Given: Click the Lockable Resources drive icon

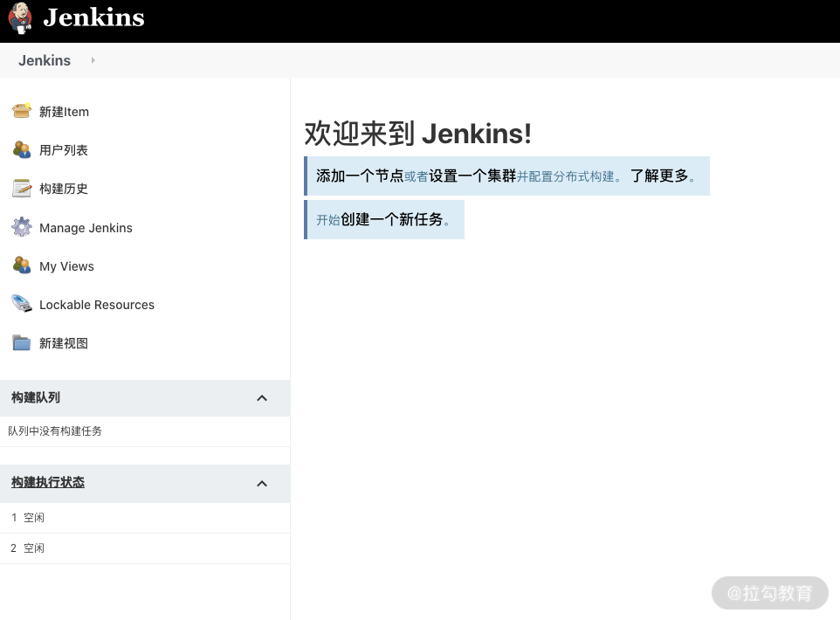Looking at the screenshot, I should click(22, 304).
